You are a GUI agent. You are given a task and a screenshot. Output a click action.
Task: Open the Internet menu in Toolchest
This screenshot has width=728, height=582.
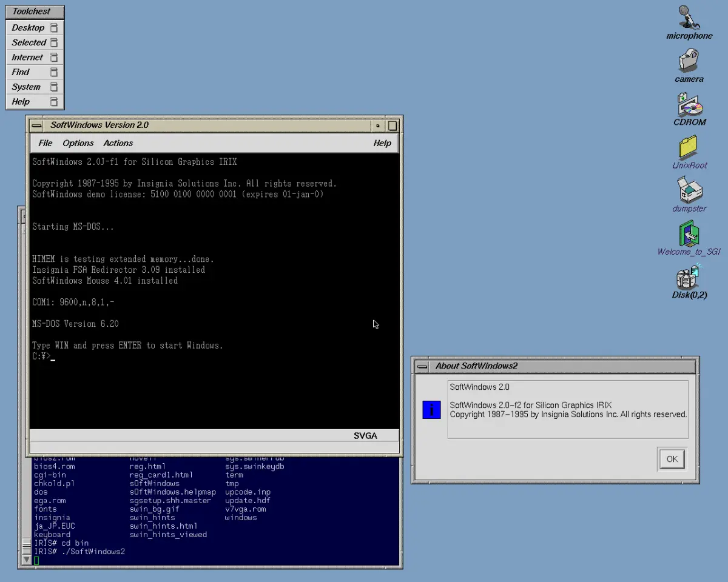[x=35, y=57]
